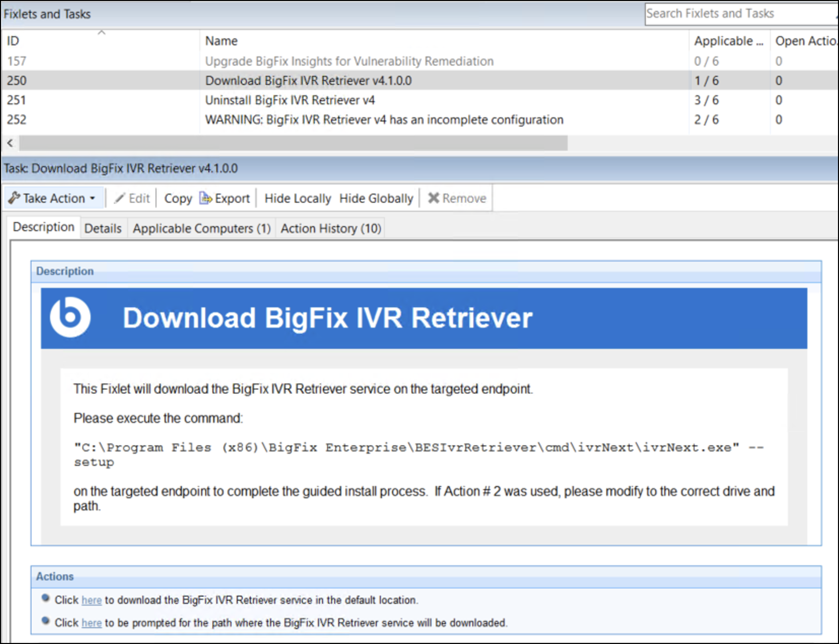Click the wrench icon beside Take Action
The image size is (839, 644).
click(x=14, y=198)
